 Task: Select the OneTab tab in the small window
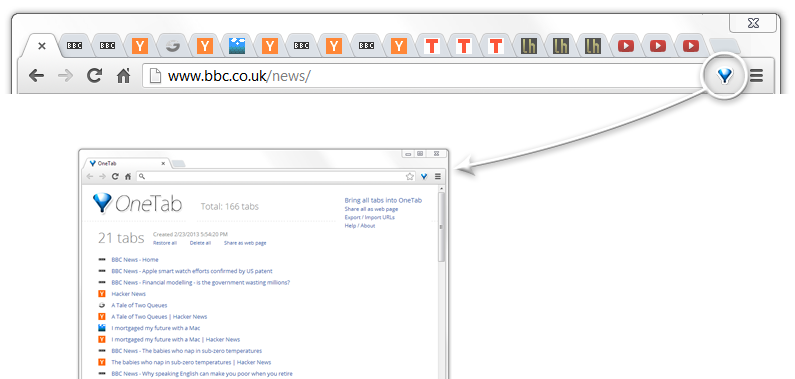pyautogui.click(x=127, y=164)
